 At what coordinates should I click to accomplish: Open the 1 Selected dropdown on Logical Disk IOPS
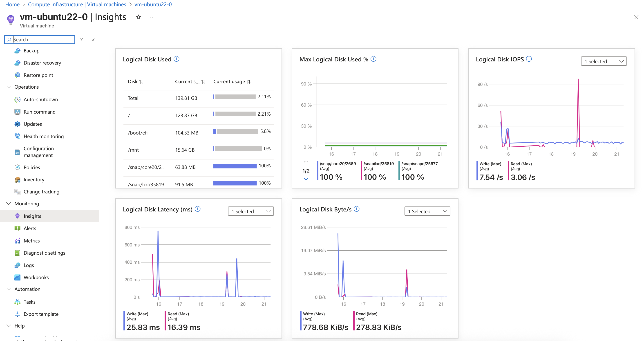coord(604,61)
